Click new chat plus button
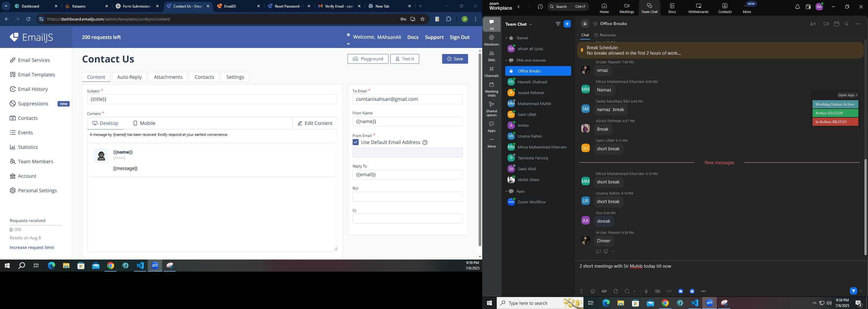Viewport: 868px width, 309px height. [567, 24]
